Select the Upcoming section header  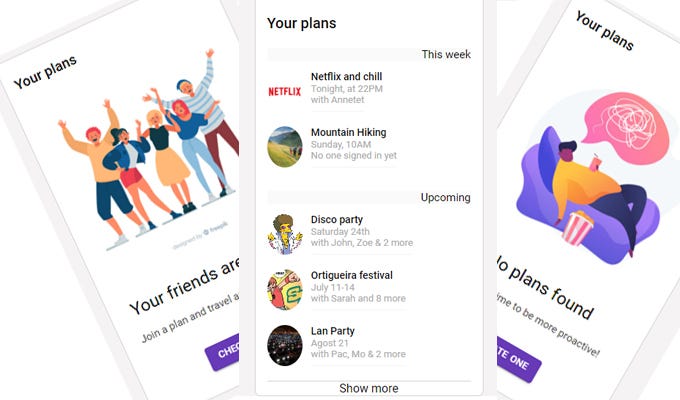coord(445,197)
